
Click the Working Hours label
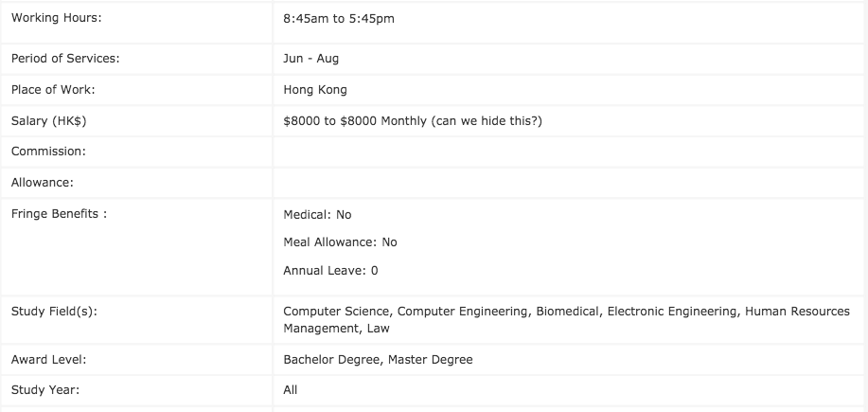pyautogui.click(x=56, y=19)
